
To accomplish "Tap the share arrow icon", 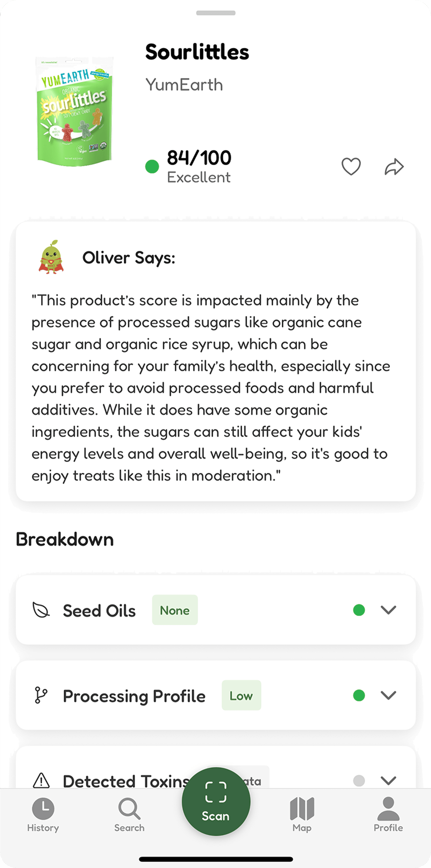I will point(394,166).
